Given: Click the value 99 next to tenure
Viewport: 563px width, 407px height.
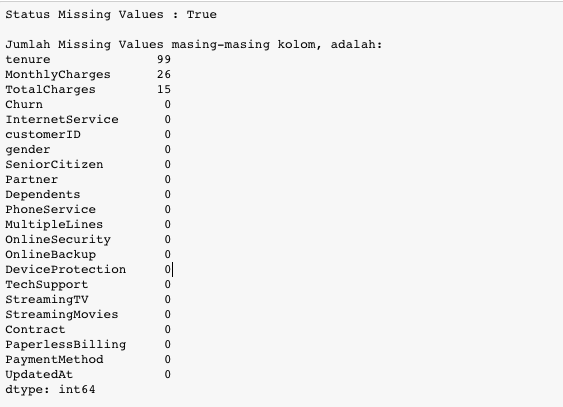Looking at the screenshot, I should [164, 59].
